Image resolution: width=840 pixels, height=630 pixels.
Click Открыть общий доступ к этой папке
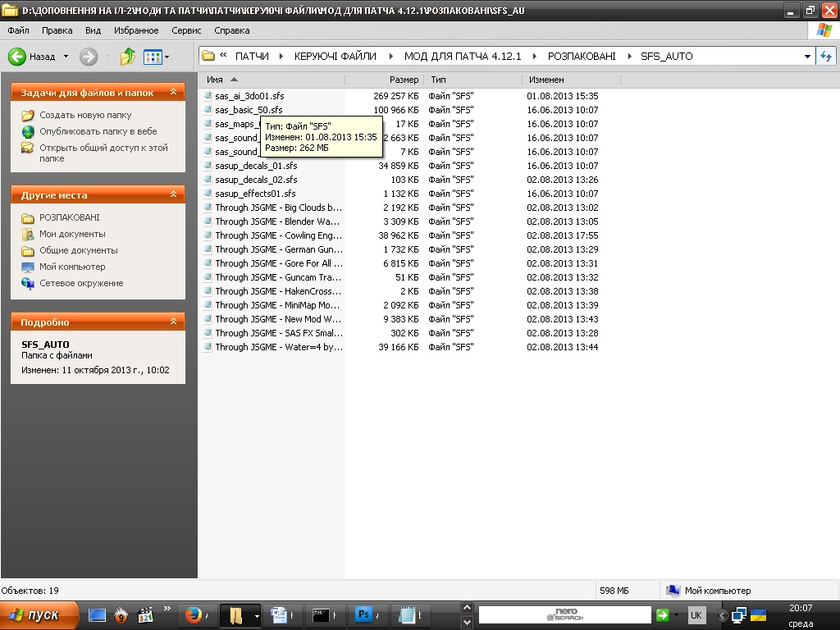point(103,153)
